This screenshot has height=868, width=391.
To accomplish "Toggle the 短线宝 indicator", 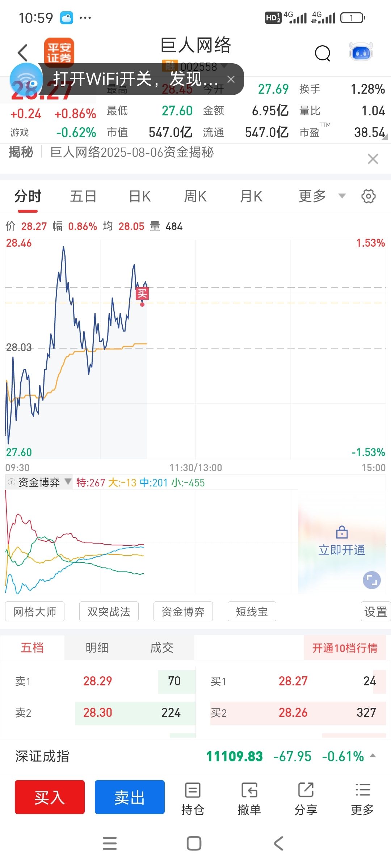I will [252, 612].
